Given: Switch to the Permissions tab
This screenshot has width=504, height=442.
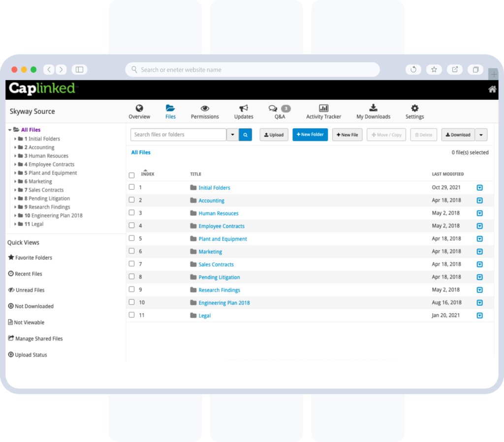Looking at the screenshot, I should tap(205, 112).
